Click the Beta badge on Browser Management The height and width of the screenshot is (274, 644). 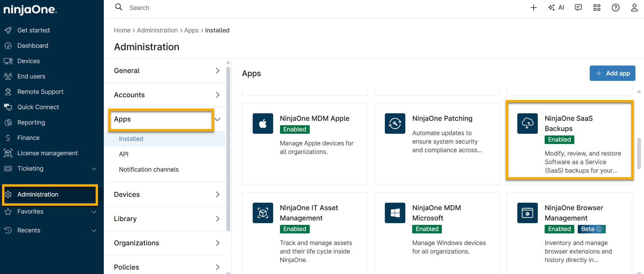pyautogui.click(x=591, y=229)
